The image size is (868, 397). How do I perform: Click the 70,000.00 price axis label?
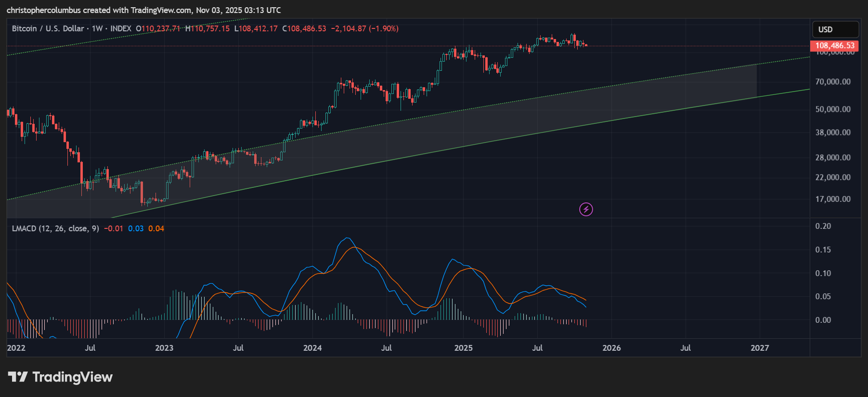click(833, 82)
